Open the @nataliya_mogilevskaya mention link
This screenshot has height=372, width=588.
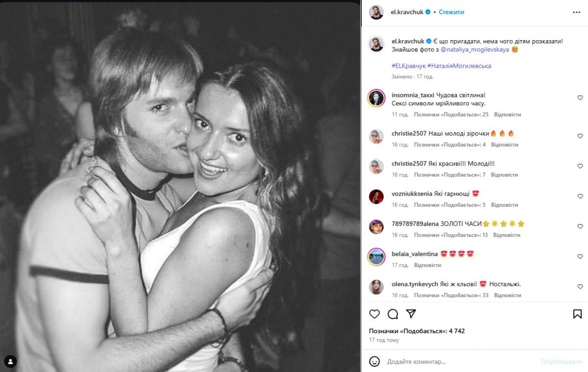[474, 50]
